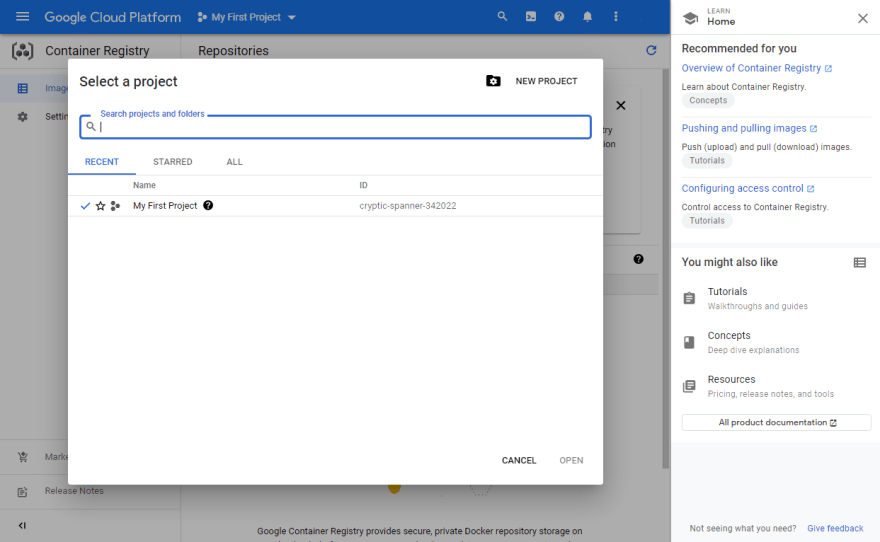Image resolution: width=880 pixels, height=542 pixels.
Task: Click the project type icon for My First Project
Action: tap(115, 206)
